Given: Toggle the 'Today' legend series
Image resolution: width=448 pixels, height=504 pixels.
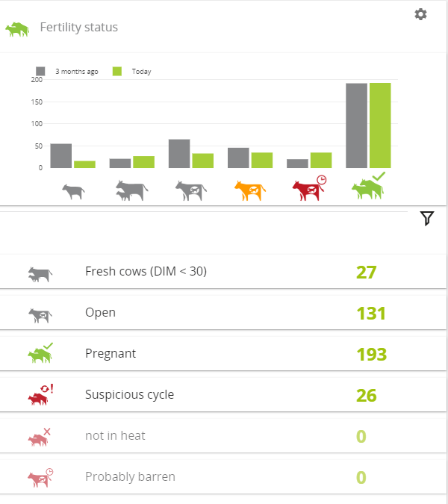Looking at the screenshot, I should 131,72.
